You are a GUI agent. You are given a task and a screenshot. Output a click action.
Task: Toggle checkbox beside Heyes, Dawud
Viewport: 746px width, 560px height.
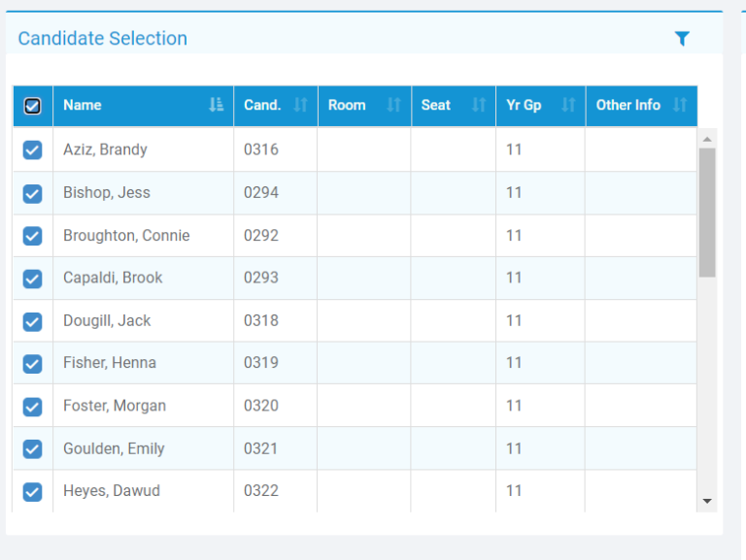coord(32,491)
